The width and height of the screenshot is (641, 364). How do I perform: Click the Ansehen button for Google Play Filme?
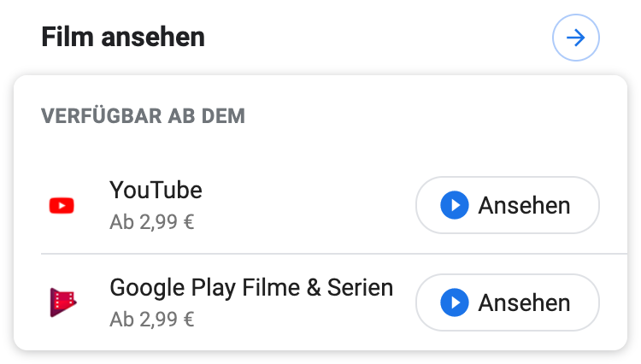pyautogui.click(x=507, y=302)
